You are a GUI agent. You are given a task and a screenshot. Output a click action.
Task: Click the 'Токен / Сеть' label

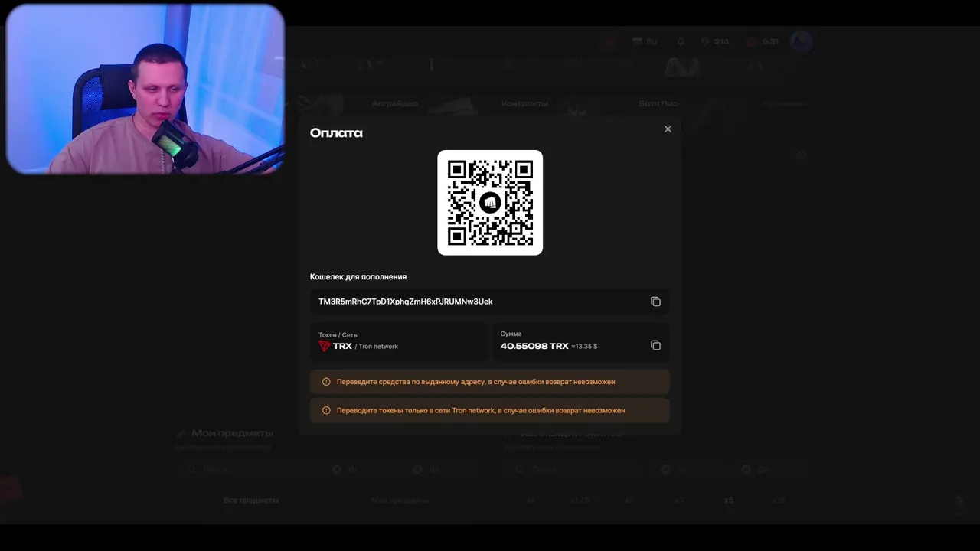click(338, 334)
